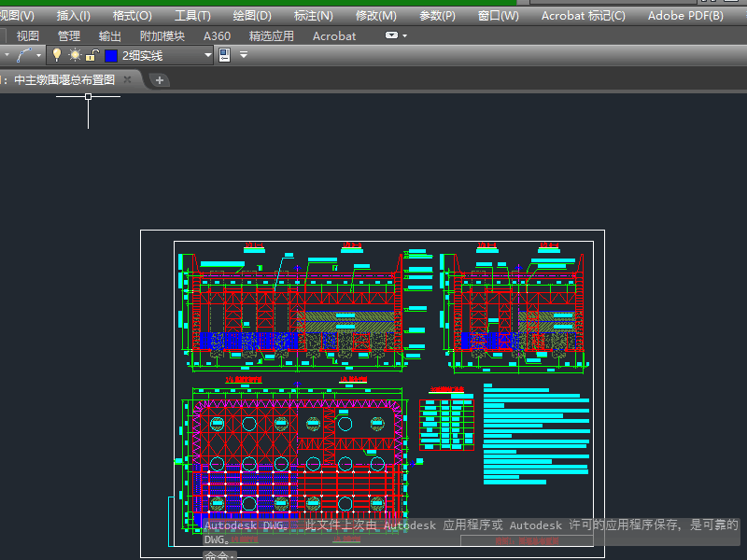Switch to the 精选应用 ribbon tab

coord(271,36)
